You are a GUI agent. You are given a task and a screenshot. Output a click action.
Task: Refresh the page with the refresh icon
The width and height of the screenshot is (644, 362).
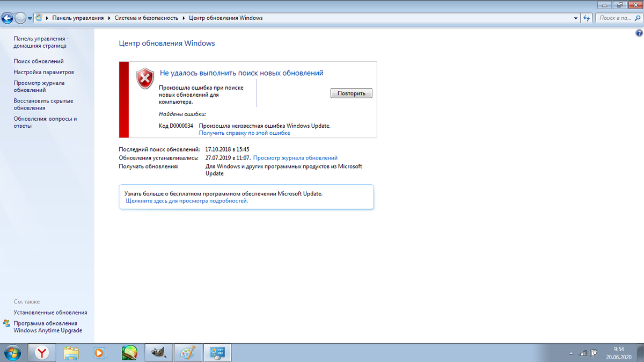[587, 18]
